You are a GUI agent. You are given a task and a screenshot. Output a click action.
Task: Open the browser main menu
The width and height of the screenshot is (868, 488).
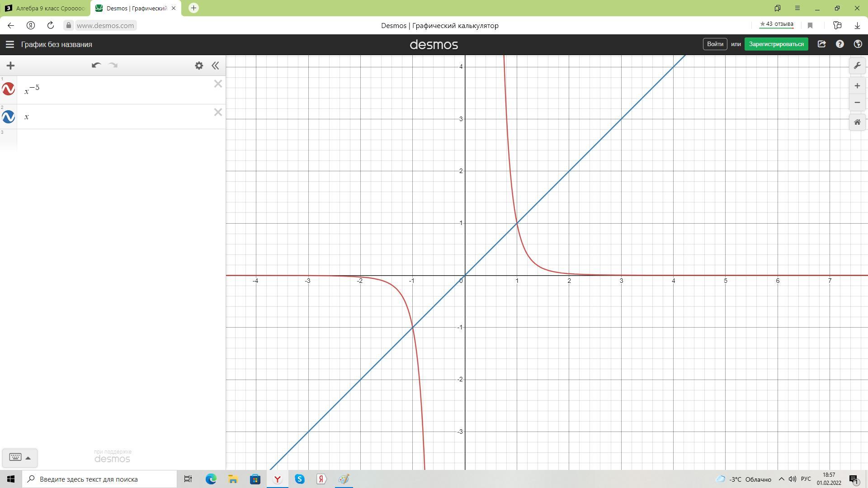[x=797, y=8]
